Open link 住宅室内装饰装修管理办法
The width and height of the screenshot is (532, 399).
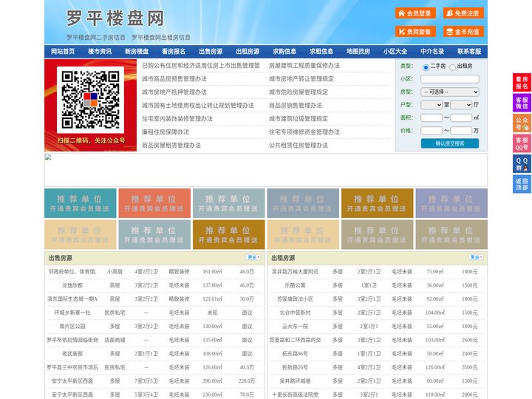coord(177,119)
